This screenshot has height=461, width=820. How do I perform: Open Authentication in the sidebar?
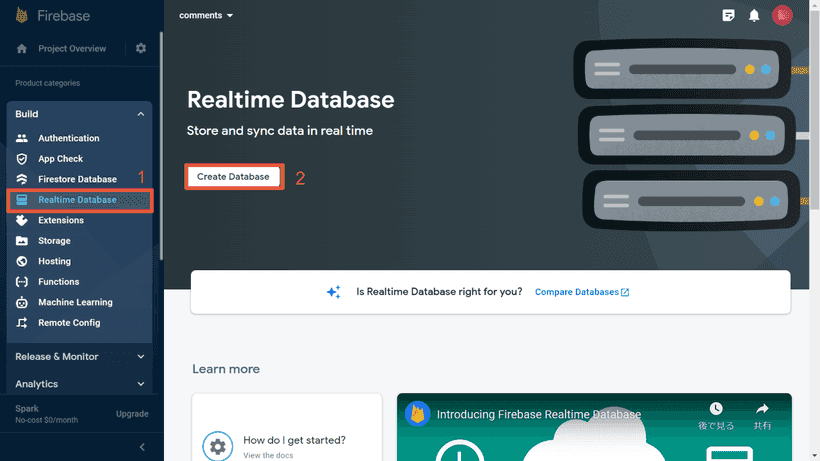(x=69, y=138)
